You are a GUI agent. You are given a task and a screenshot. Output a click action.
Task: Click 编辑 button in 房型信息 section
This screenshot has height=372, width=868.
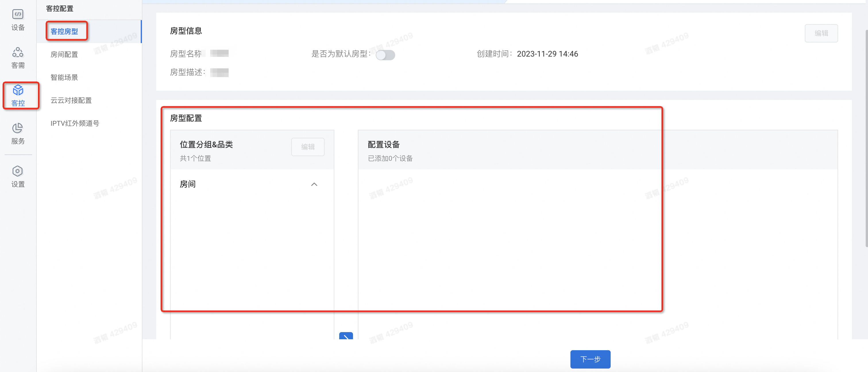coord(821,33)
